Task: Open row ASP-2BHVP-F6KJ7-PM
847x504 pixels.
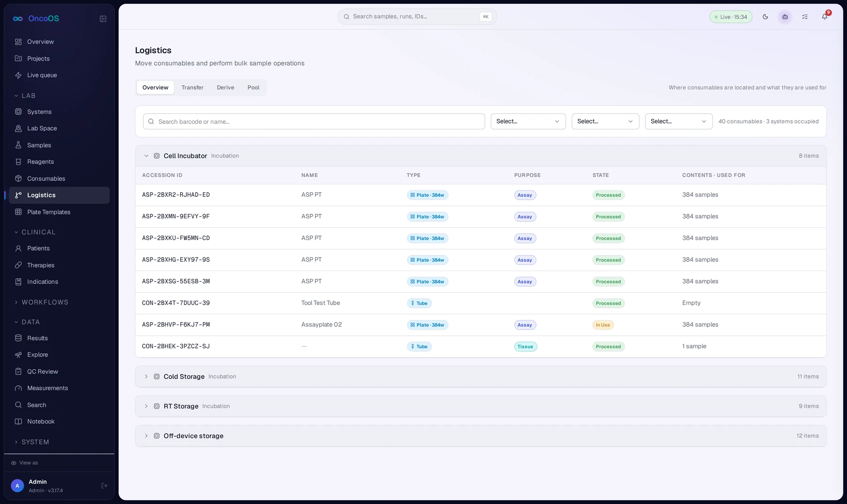Action: [x=480, y=325]
